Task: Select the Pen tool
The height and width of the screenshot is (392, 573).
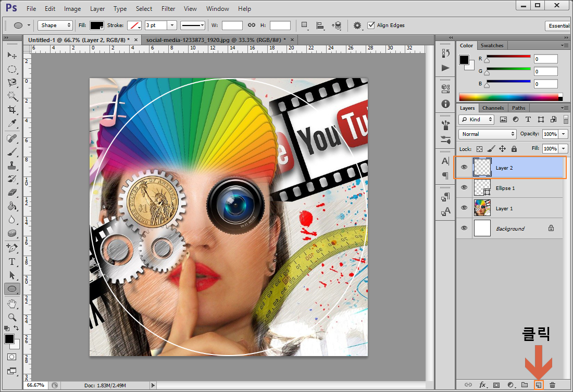Action: tap(12, 248)
